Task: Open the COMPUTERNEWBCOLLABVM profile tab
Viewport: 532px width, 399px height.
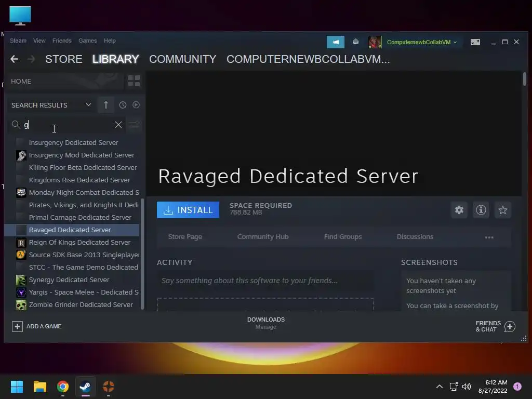Action: click(308, 59)
